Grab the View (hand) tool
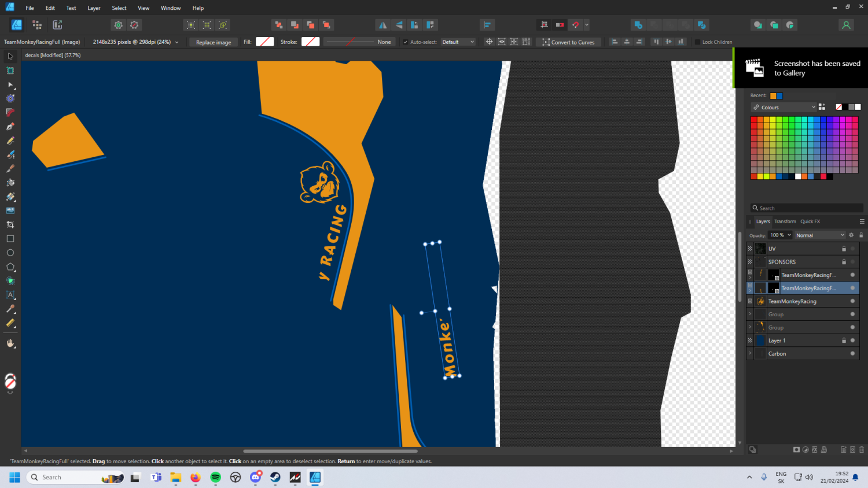Screen dimensions: 868x488 tap(10, 343)
